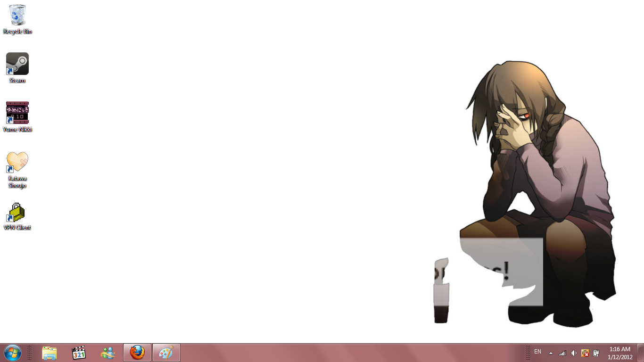Click the Yume Nikki label text
This screenshot has height=362, width=644.
click(17, 130)
